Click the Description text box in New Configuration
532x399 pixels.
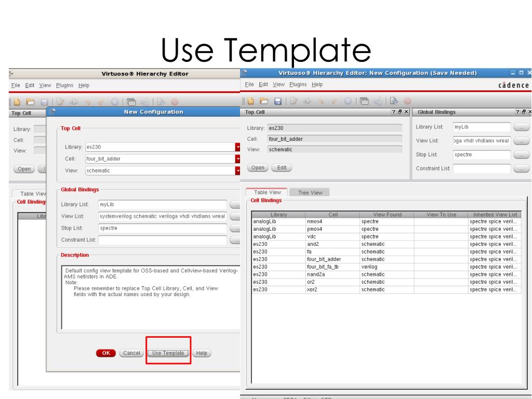pos(151,298)
